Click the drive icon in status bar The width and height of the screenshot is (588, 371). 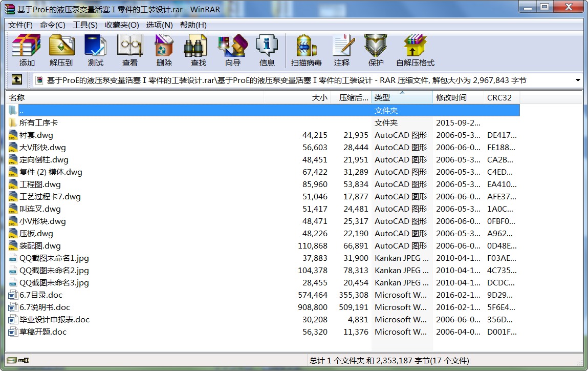(12, 360)
